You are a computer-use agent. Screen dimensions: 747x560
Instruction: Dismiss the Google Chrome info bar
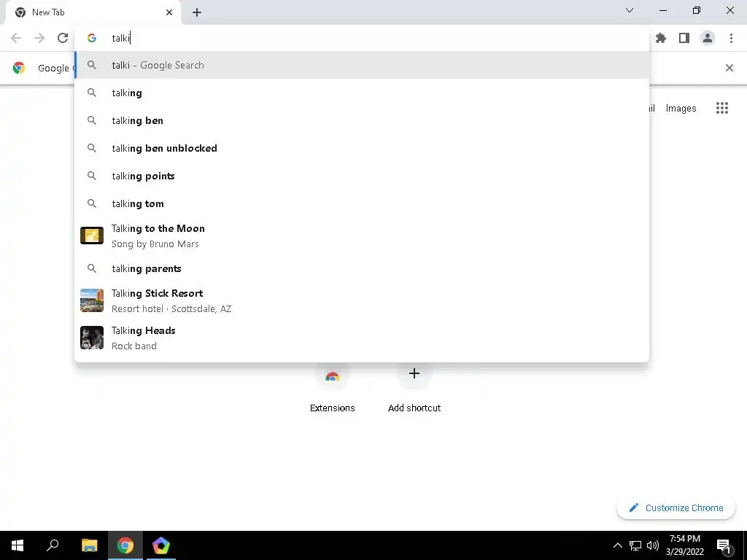pyautogui.click(x=729, y=68)
